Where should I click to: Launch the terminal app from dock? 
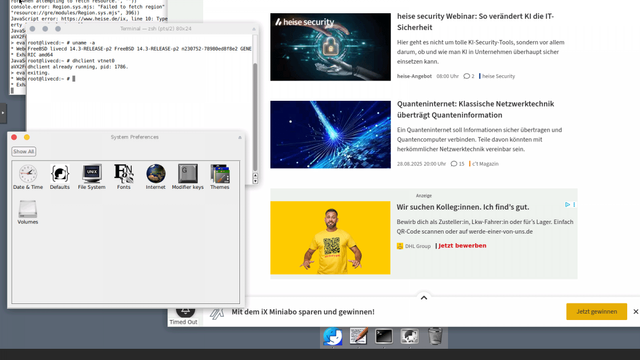click(384, 337)
